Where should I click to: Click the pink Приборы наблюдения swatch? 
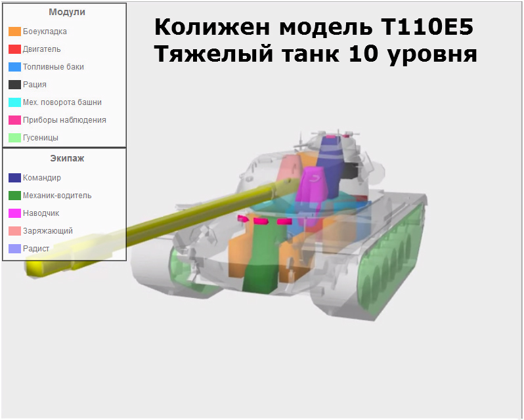(14, 120)
